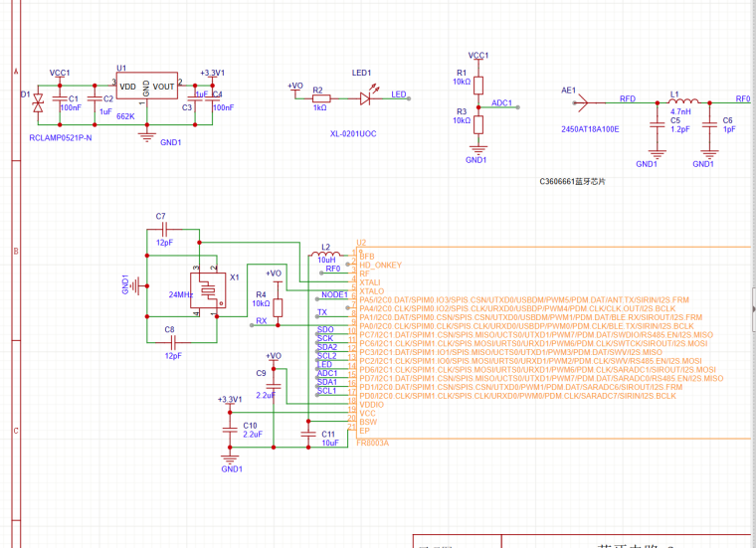
Task: Select the RFD net label near antenna
Action: tap(628, 99)
